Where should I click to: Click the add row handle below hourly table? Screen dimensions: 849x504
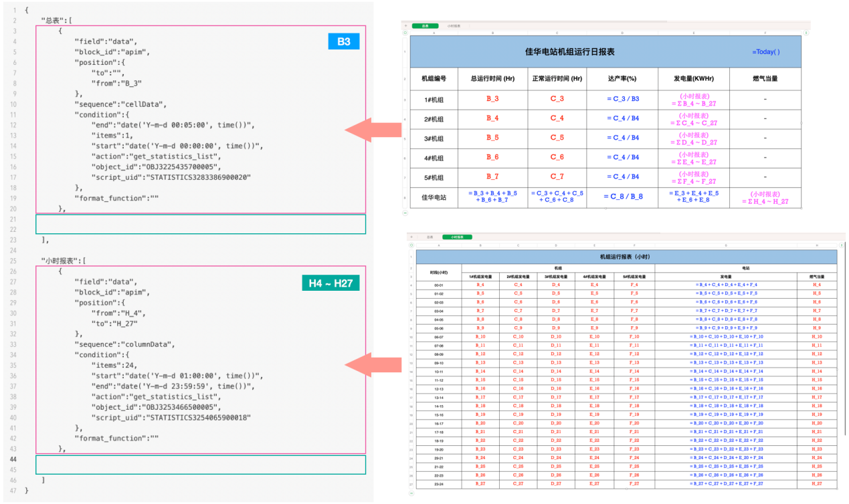[x=411, y=493]
